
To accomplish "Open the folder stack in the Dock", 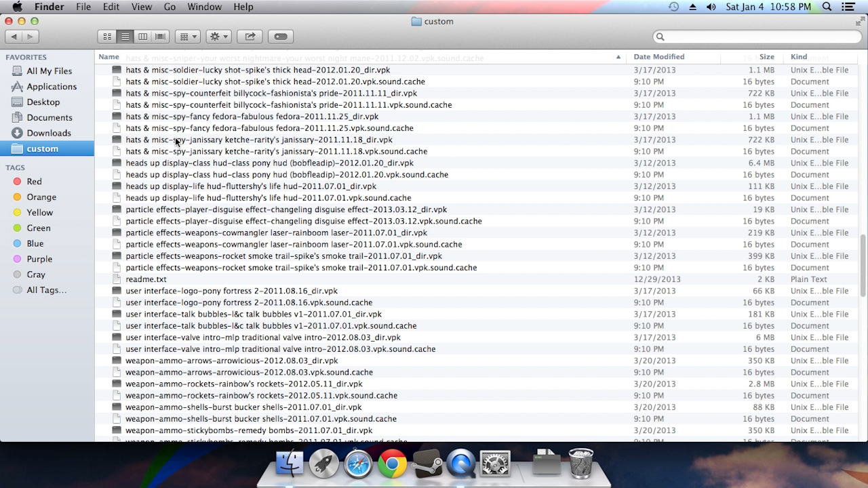I will [547, 462].
